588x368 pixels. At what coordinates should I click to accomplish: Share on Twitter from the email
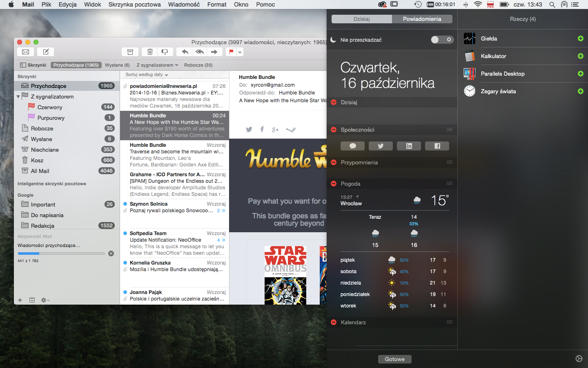[249, 130]
